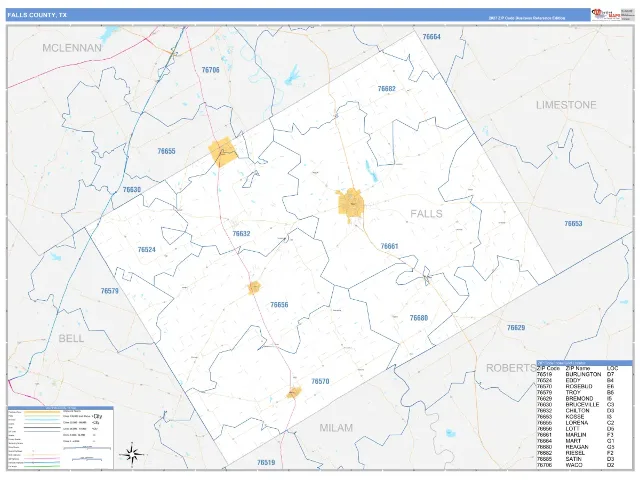This screenshot has width=640, height=480.
Task: Click the blue title bar of map legend
Action: pos(60,408)
